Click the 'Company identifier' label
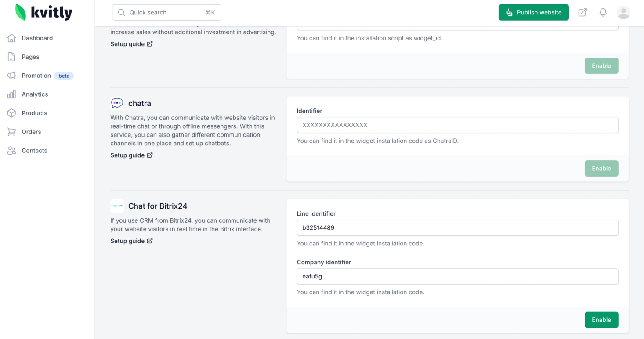644x339 pixels. click(x=324, y=262)
